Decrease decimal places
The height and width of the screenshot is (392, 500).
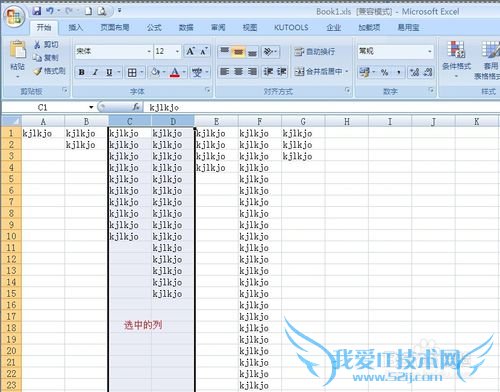point(428,72)
